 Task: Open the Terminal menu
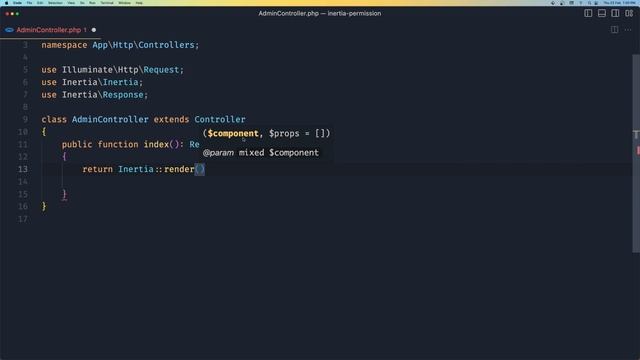107,3
